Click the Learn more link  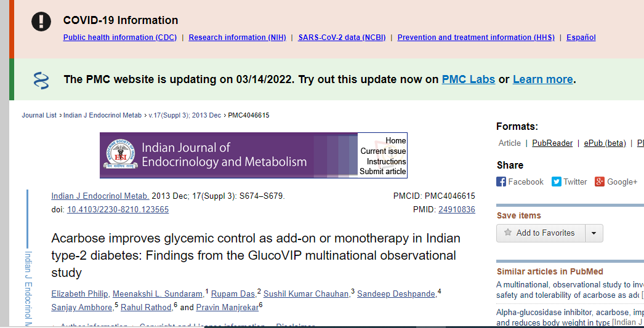click(542, 79)
